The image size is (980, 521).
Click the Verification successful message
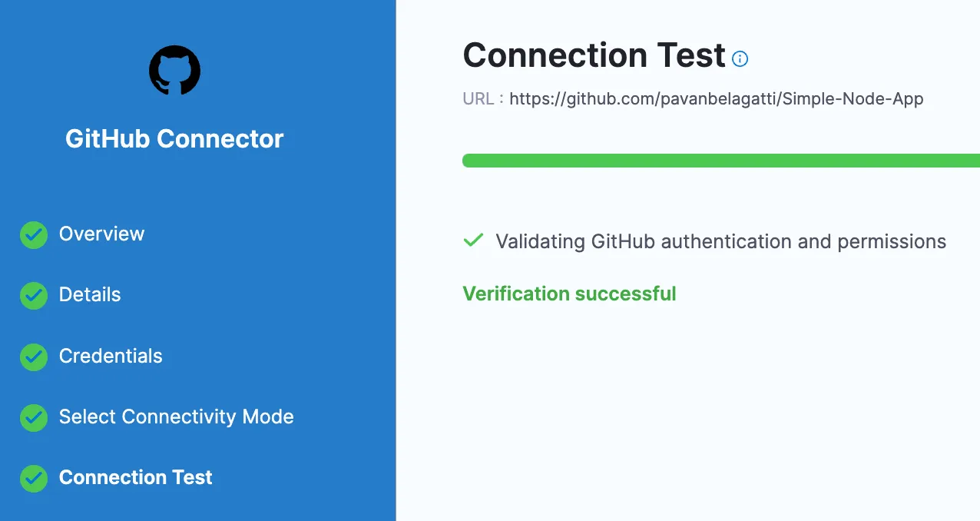coord(569,294)
